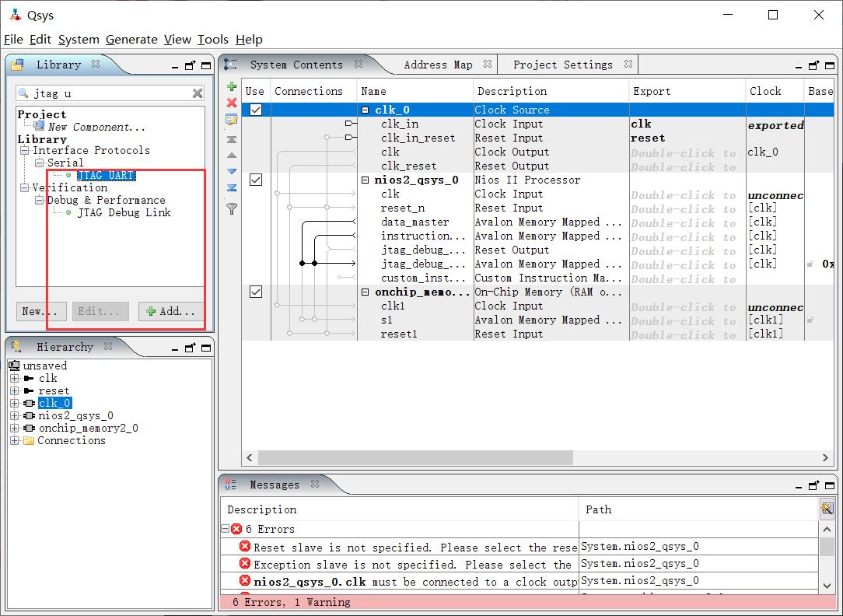843x616 pixels.
Task: Close the Library tab with its X icon
Action: coord(96,64)
